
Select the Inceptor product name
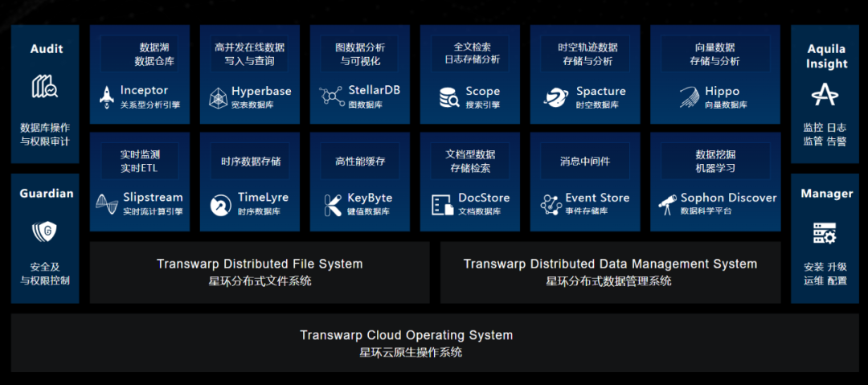pos(144,90)
